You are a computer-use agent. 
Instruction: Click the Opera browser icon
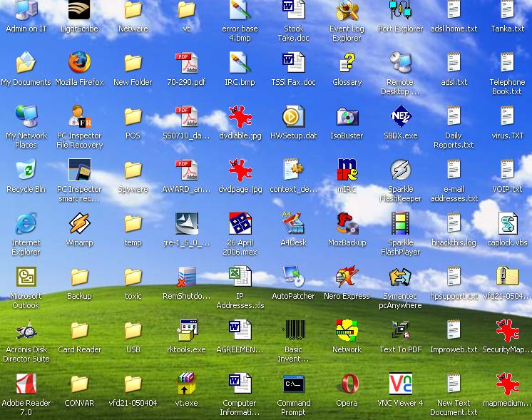(347, 384)
